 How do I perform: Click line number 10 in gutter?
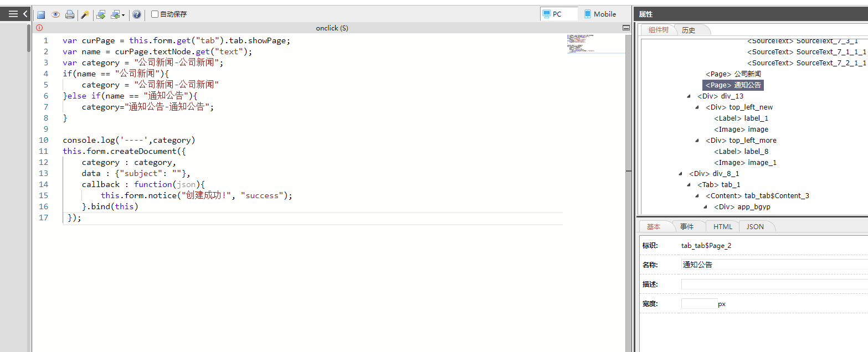coord(43,140)
